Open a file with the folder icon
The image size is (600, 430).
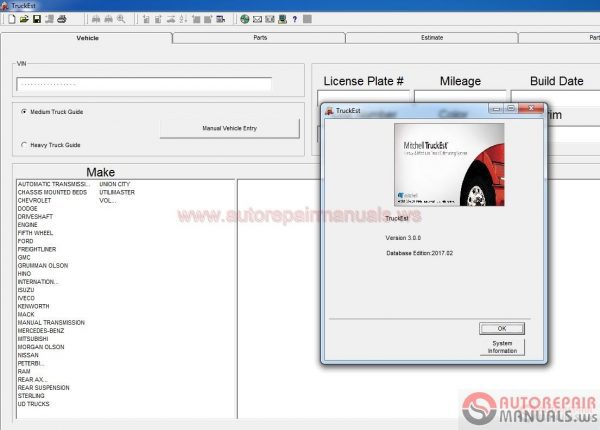tap(24, 19)
